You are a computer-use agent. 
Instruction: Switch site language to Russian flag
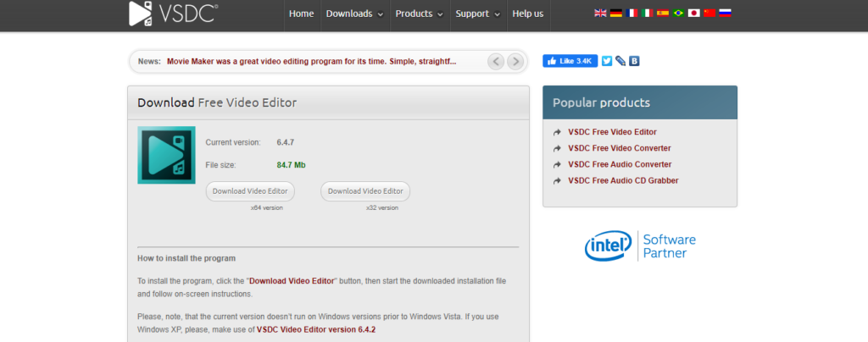726,14
